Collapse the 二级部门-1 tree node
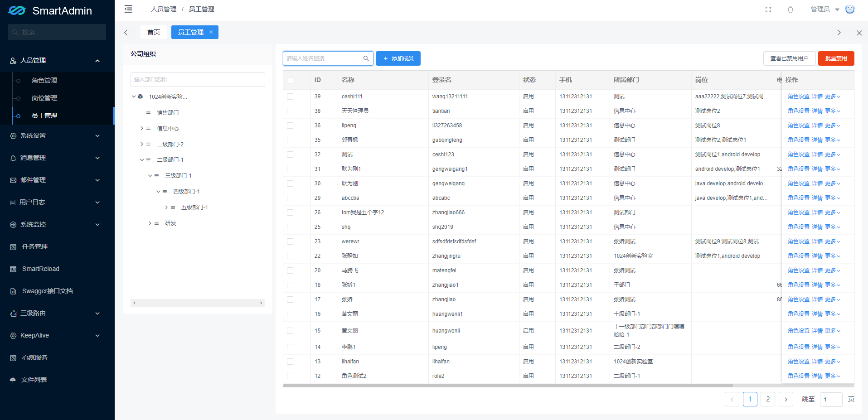The width and height of the screenshot is (868, 420). pos(141,159)
